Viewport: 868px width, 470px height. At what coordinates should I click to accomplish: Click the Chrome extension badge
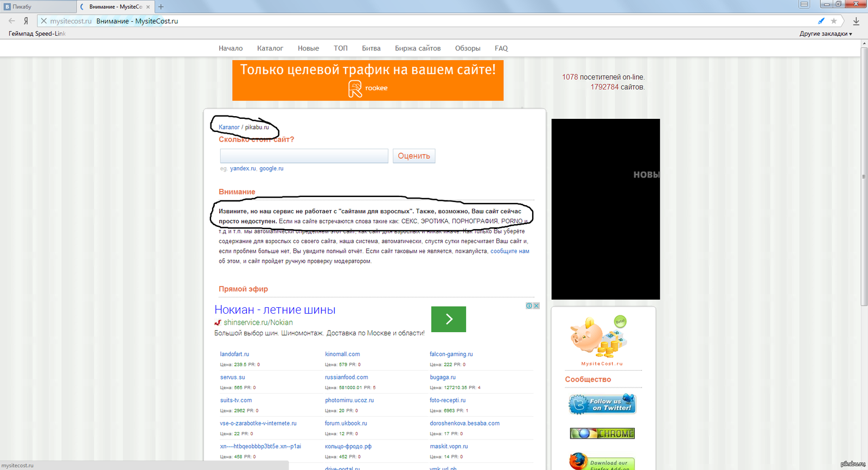(x=602, y=434)
